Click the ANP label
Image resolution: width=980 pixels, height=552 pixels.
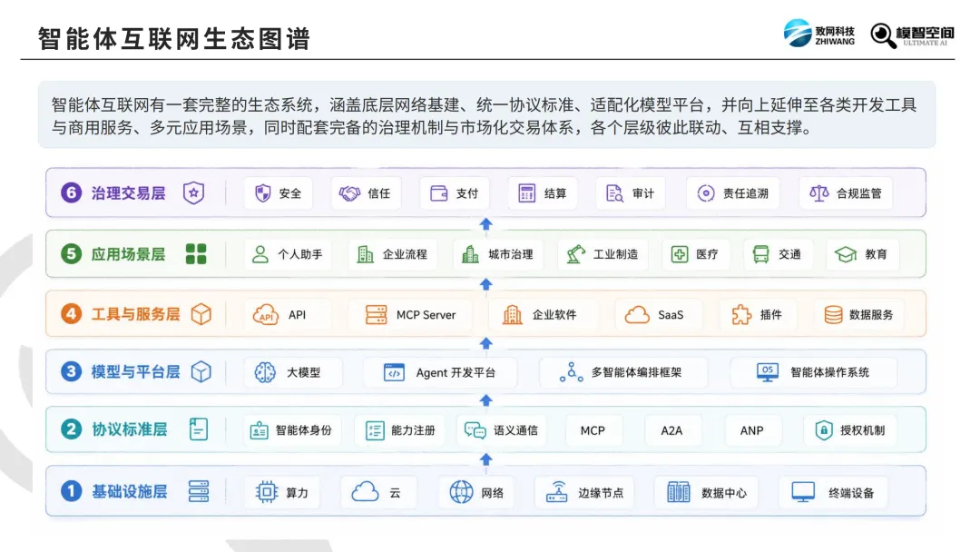[x=752, y=430]
